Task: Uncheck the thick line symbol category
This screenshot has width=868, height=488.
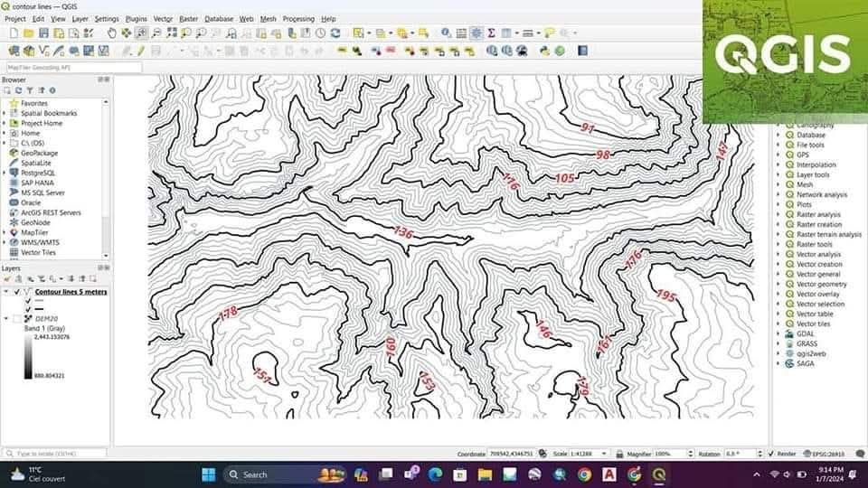Action: pos(28,309)
